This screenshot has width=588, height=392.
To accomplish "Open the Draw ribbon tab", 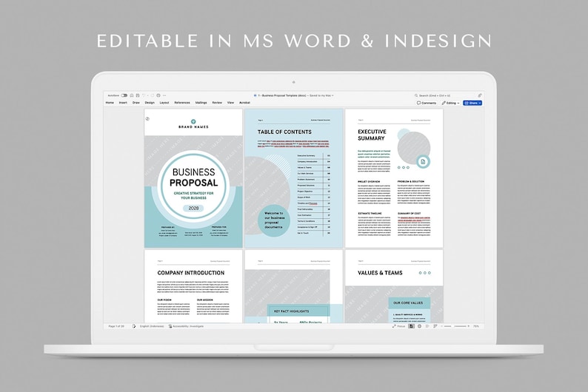I will coord(136,103).
